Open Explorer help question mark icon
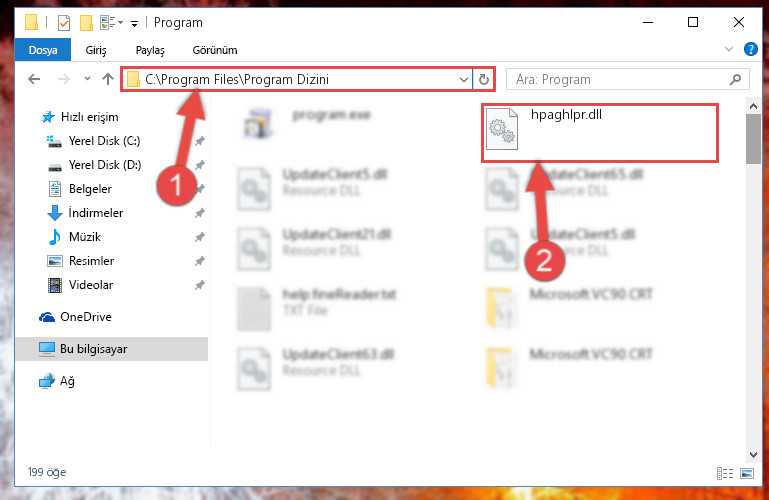The height and width of the screenshot is (500, 769). tap(750, 50)
